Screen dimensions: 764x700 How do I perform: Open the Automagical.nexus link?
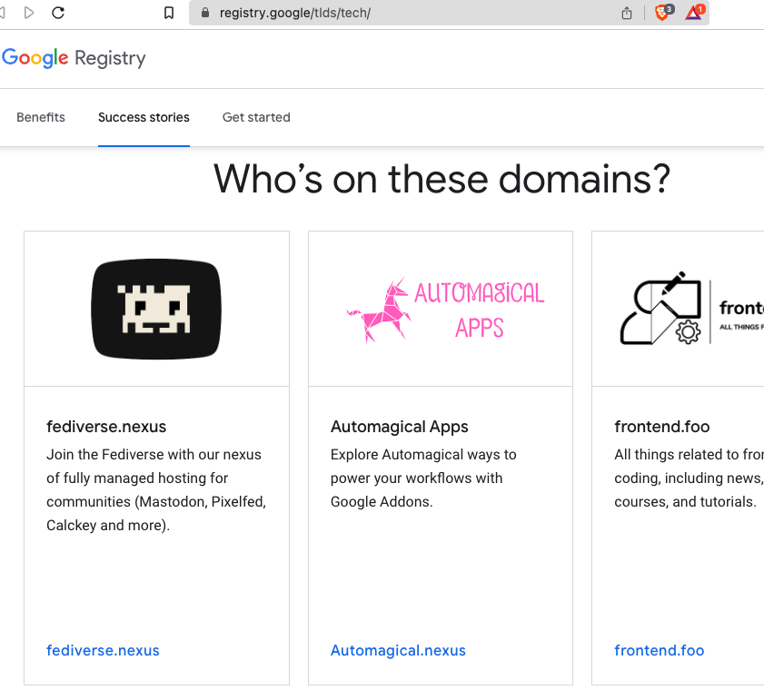tap(398, 650)
